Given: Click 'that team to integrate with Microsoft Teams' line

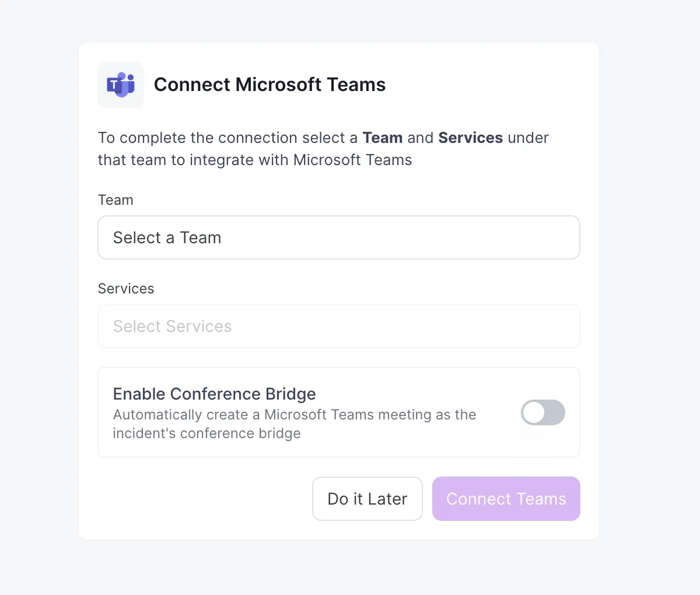Looking at the screenshot, I should click(x=255, y=160).
